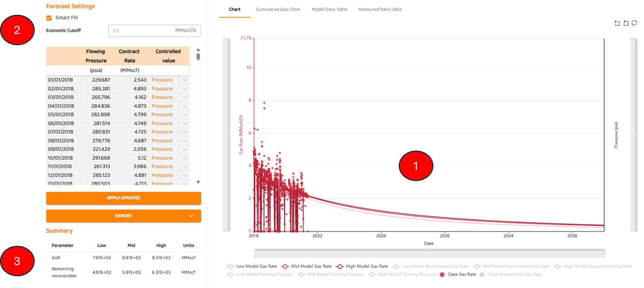Click the Data Recombined Gas Rate legend dot
644x288 pixels.
click(482, 275)
